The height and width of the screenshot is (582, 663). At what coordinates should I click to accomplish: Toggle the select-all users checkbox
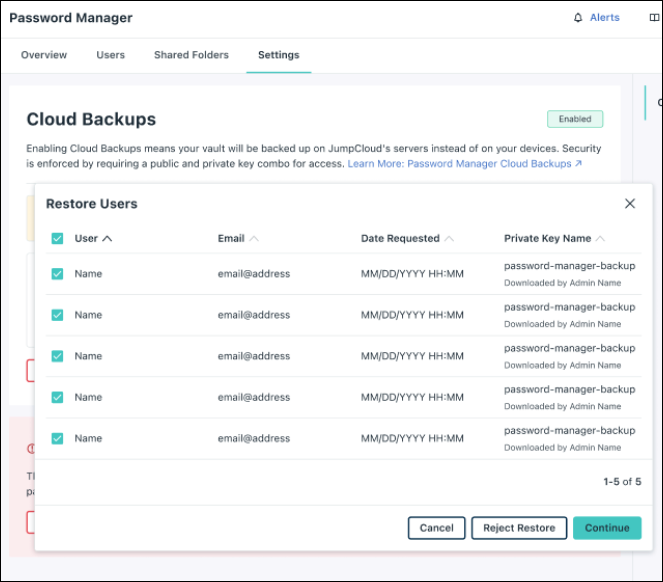pos(58,239)
